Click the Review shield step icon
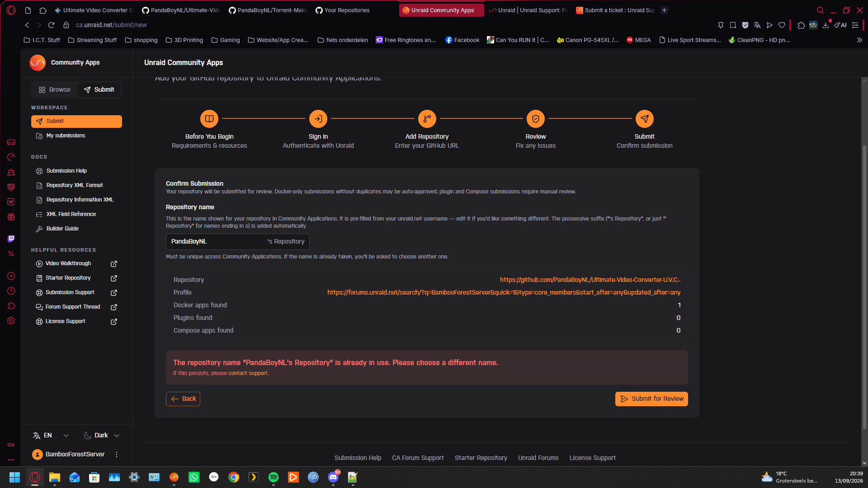Screen dimensions: 868x488 [x=536, y=119]
